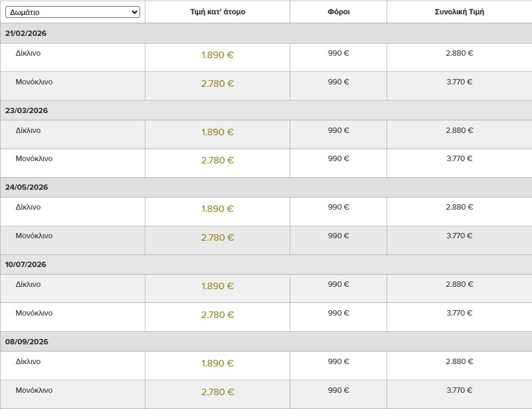This screenshot has width=532, height=409.
Task: Select the 21/02/2026 departure date row
Action: 26,34
